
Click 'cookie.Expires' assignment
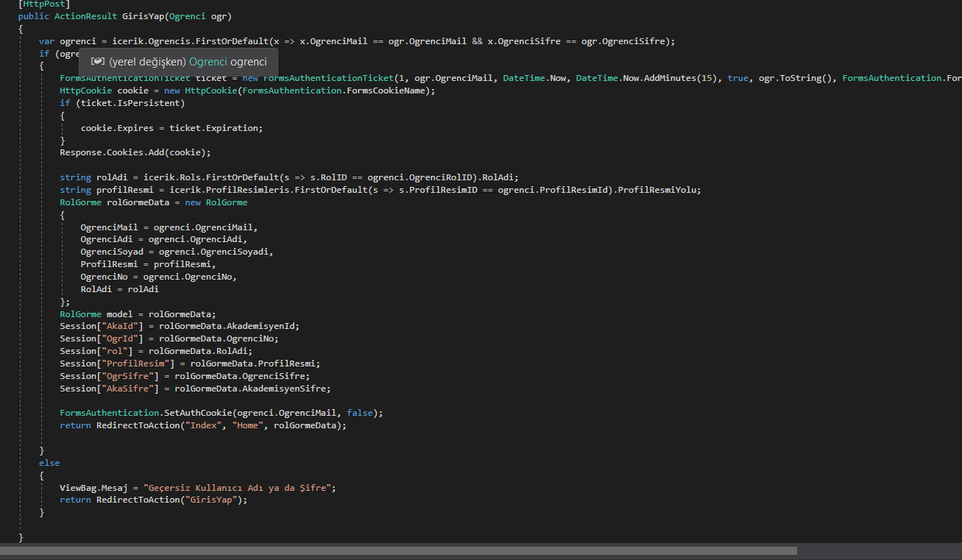(117, 128)
